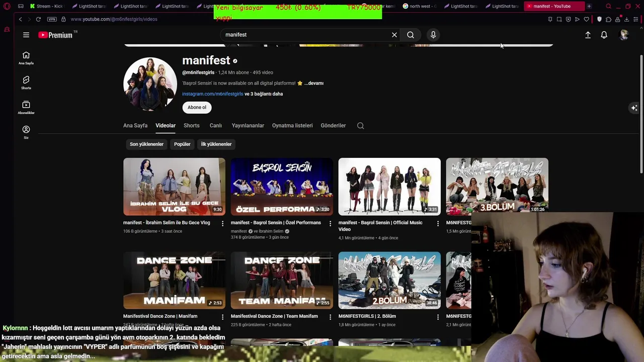Switch to the north west Google tab
Viewport: 644px width, 362px height.
[420, 6]
